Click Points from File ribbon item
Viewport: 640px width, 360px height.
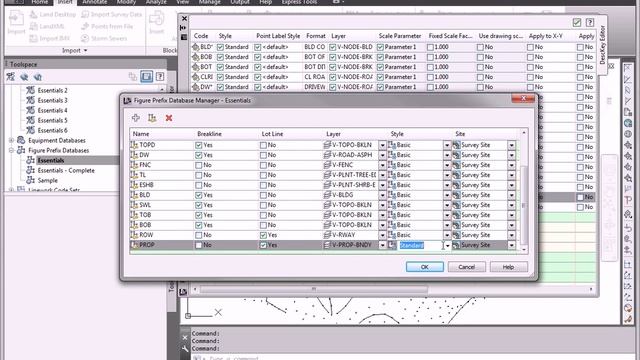pyautogui.click(x=107, y=26)
